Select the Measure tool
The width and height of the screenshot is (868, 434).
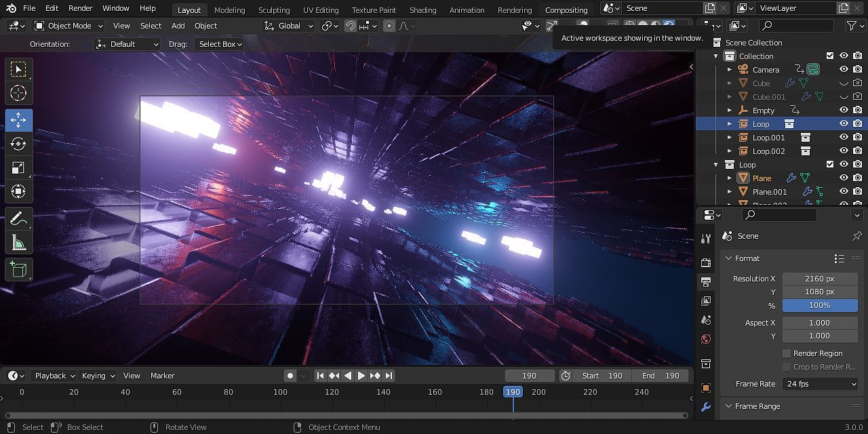pos(18,241)
